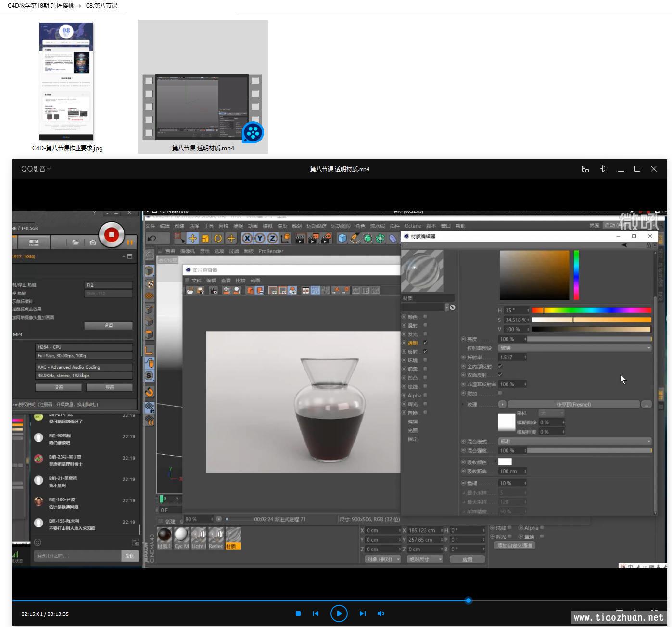672x627 pixels.
Task: Open the 运动图形 menu
Action: [341, 226]
